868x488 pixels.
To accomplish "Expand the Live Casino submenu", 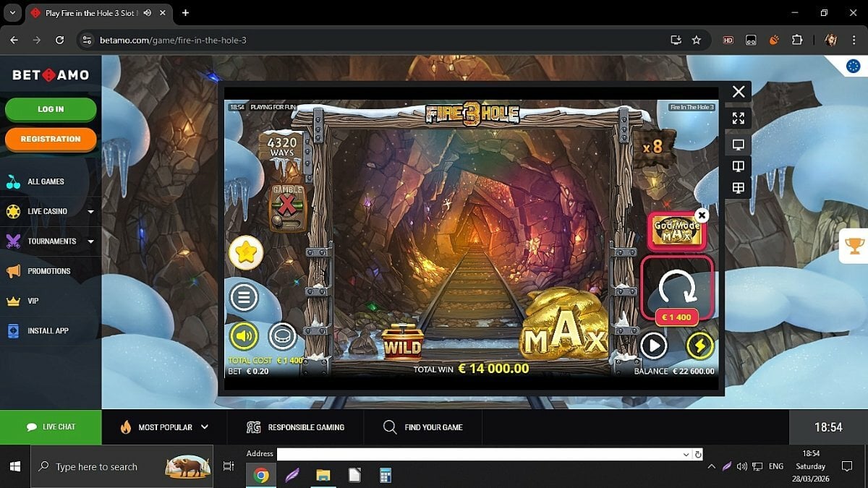I will [x=90, y=212].
